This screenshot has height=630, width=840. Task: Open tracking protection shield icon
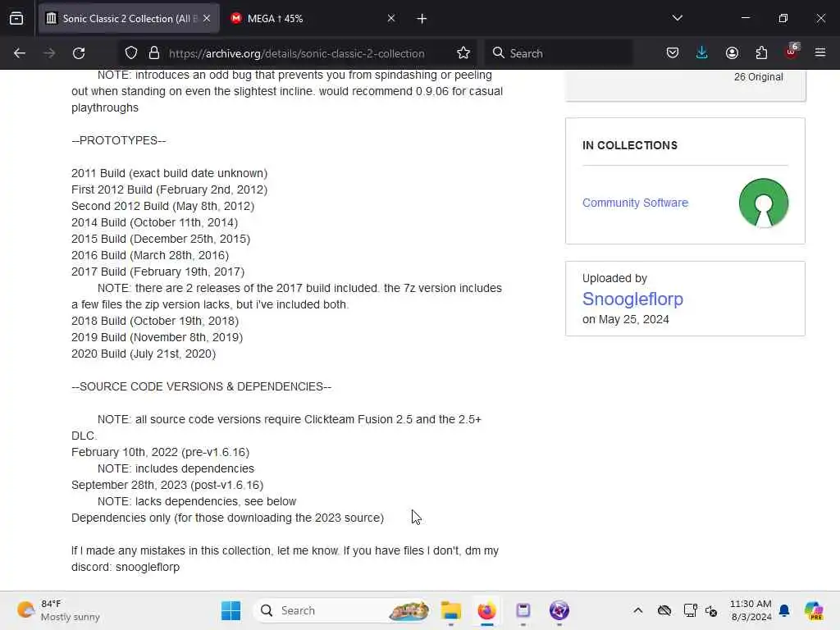(x=131, y=53)
